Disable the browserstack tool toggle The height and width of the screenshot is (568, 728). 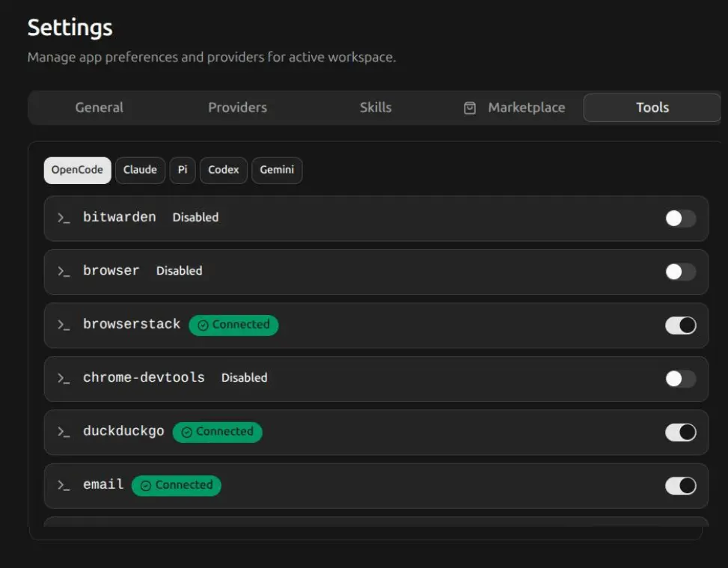(680, 325)
